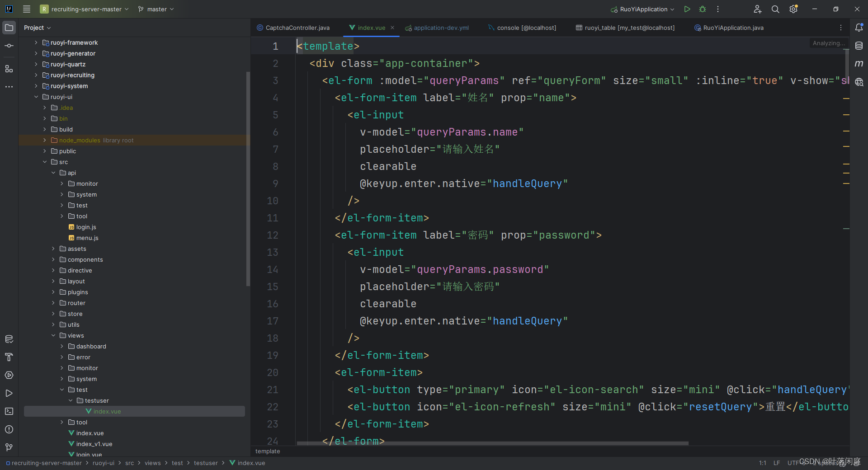The image size is (868, 470).
Task: Click the 1:1 caret position indicator
Action: coord(763,463)
